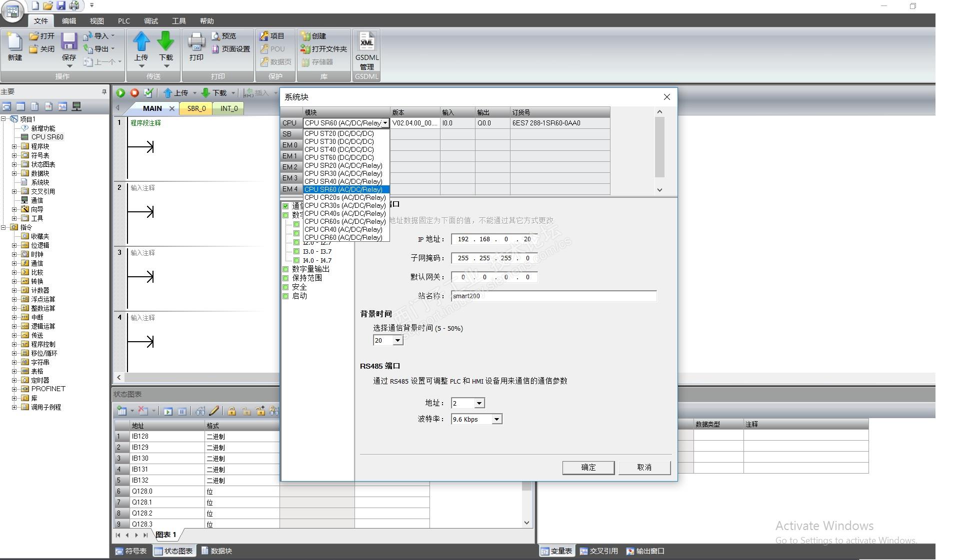This screenshot has height=560, width=962.
Task: Click the 取消 button
Action: pos(644,468)
